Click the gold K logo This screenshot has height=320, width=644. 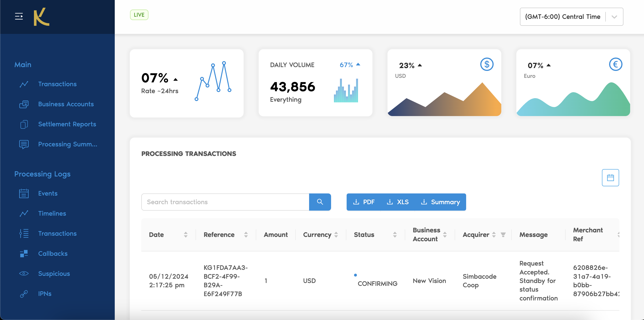tap(42, 17)
